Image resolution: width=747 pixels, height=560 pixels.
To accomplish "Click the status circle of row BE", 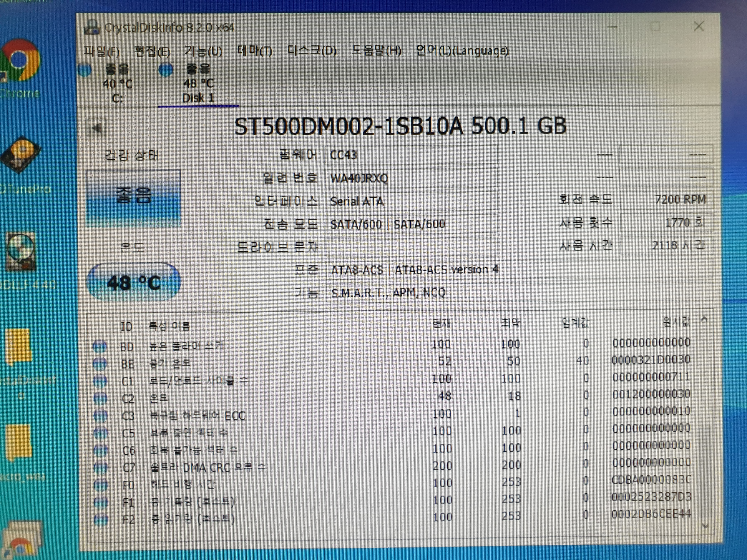I will click(100, 364).
